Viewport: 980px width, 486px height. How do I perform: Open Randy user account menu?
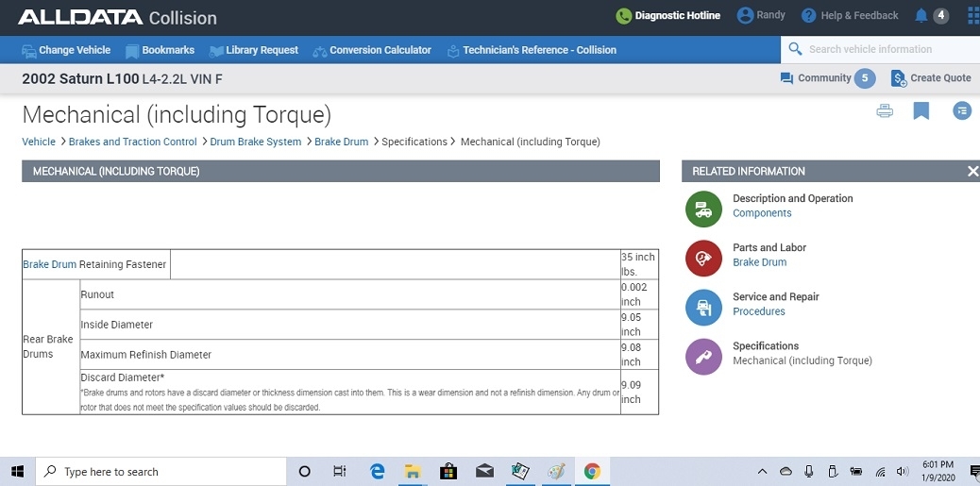pos(761,16)
